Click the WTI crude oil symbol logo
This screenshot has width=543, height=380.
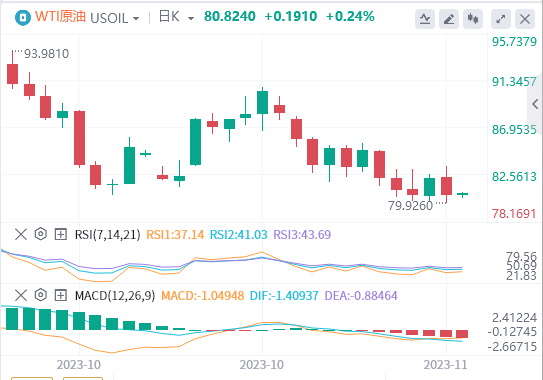coord(23,17)
